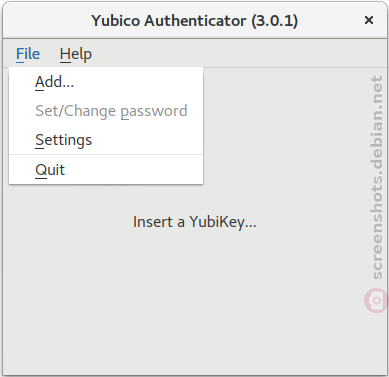This screenshot has width=389, height=377.
Task: Open the Help menu
Action: pyautogui.click(x=76, y=54)
